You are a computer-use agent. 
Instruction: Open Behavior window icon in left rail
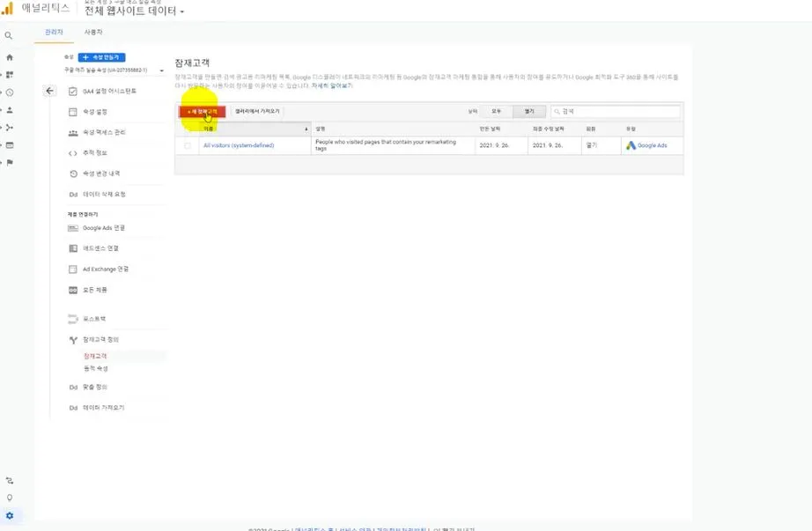tap(10, 145)
